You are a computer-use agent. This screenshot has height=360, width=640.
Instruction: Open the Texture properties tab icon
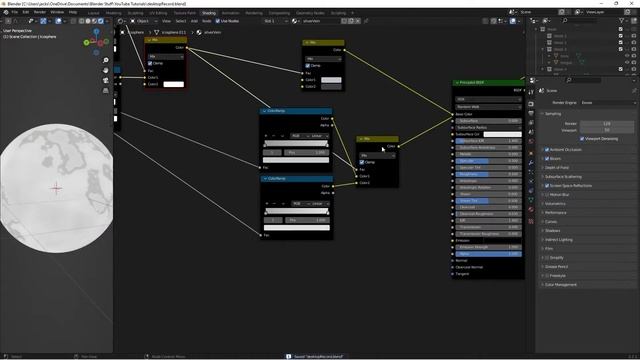tap(531, 222)
